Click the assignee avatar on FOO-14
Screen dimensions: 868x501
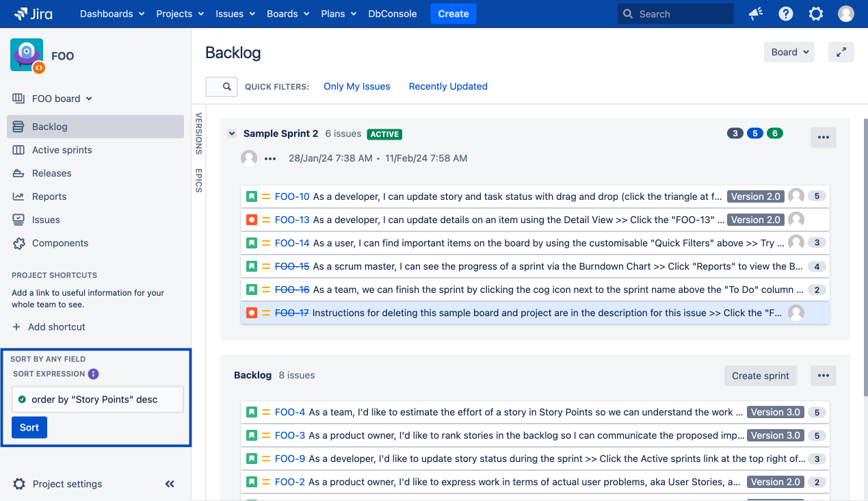coord(796,242)
